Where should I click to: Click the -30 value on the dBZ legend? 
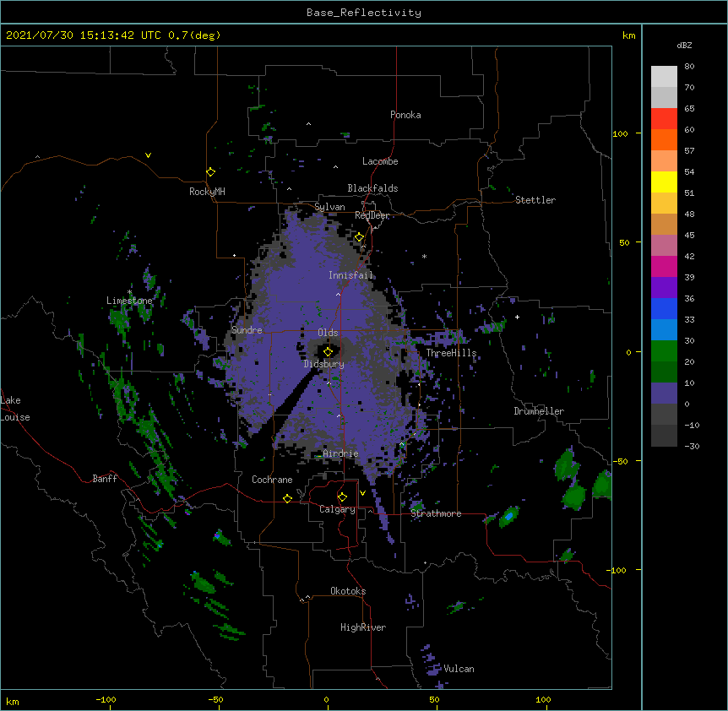point(692,446)
